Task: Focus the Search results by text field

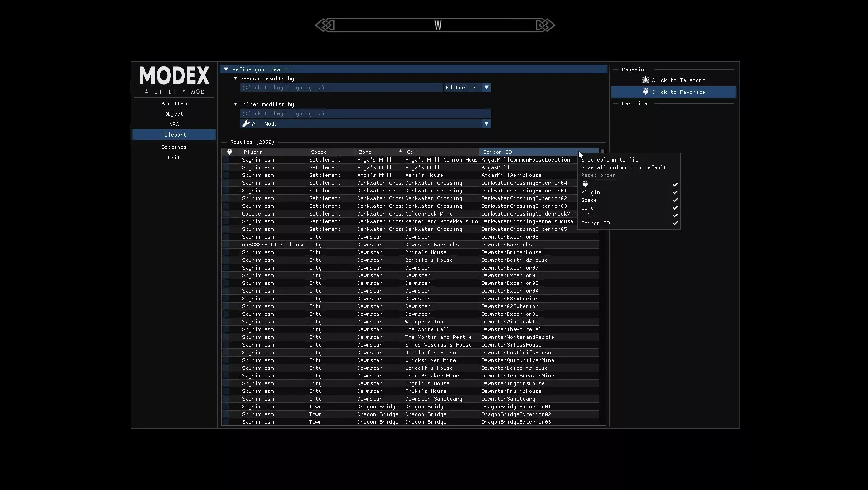Action: point(341,88)
